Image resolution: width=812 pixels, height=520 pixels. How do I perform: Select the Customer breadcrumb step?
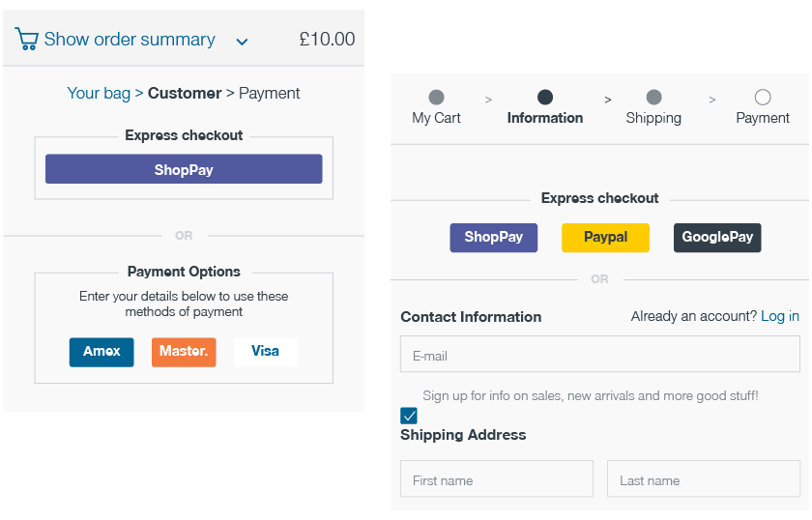185,93
